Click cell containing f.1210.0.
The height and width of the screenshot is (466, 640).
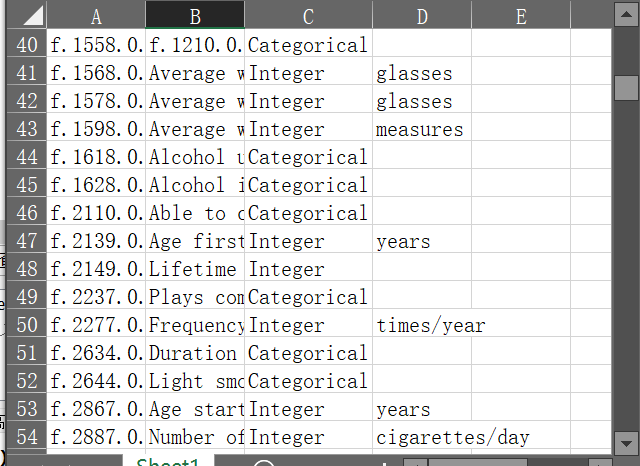195,44
